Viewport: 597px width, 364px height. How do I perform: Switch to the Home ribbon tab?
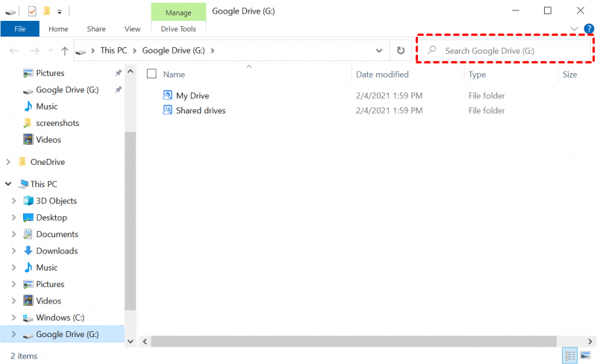58,29
